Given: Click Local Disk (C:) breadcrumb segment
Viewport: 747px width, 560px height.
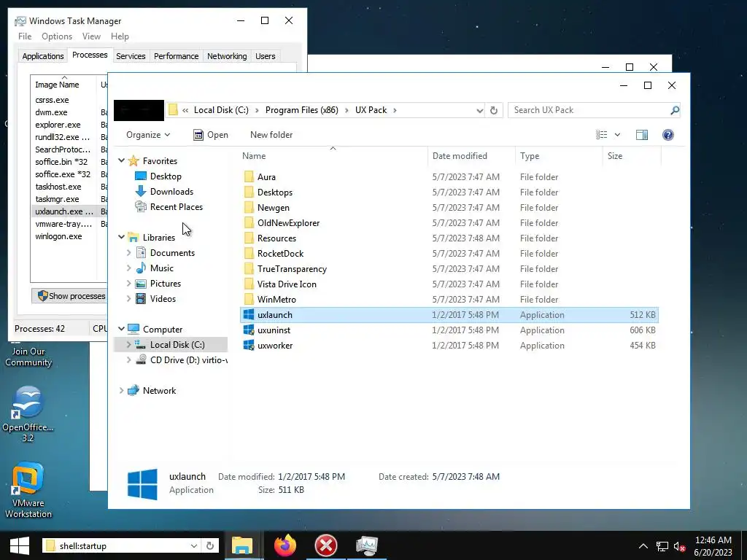Looking at the screenshot, I should (221, 110).
